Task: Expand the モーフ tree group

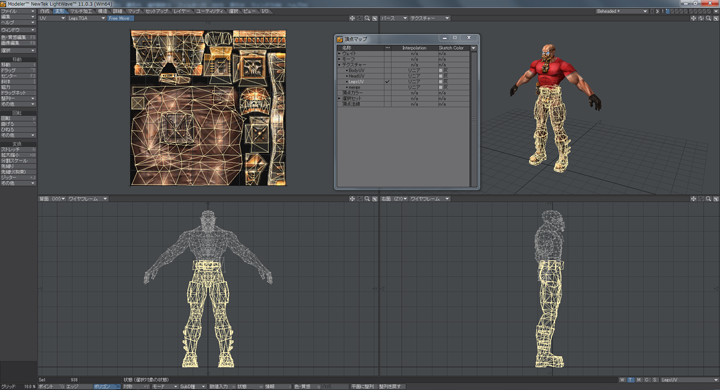Action: click(x=340, y=59)
